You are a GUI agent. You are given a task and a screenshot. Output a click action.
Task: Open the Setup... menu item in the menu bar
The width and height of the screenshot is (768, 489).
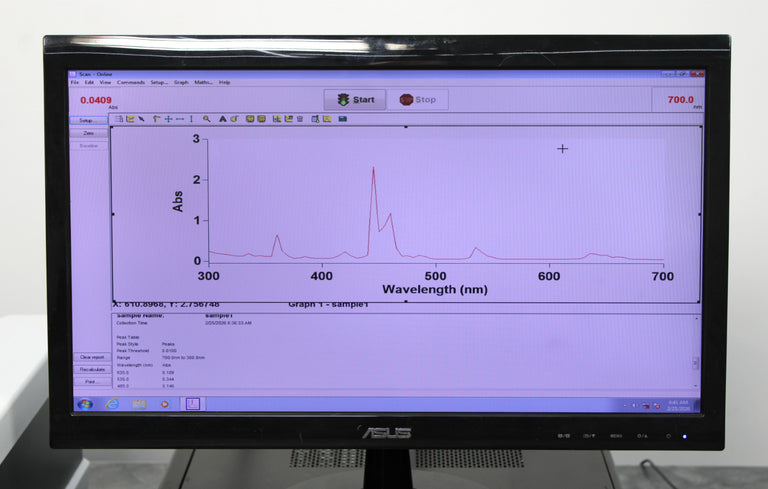(159, 82)
